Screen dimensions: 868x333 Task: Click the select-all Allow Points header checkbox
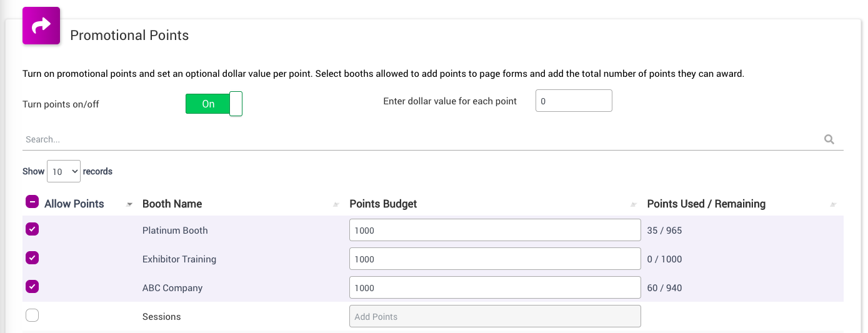32,202
